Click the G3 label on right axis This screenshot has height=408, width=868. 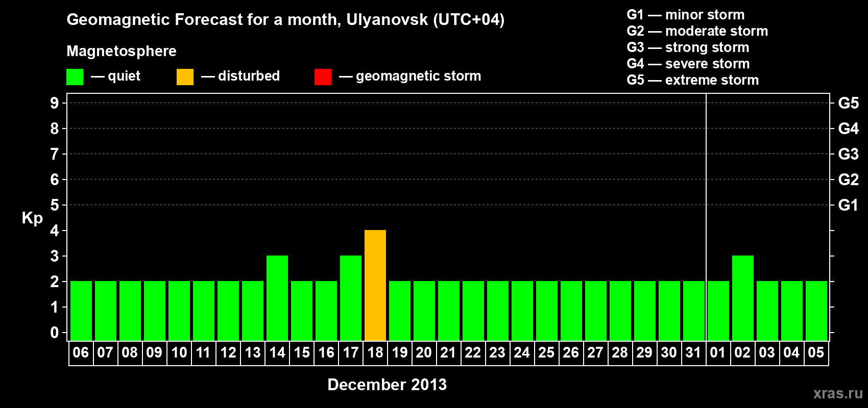click(849, 154)
